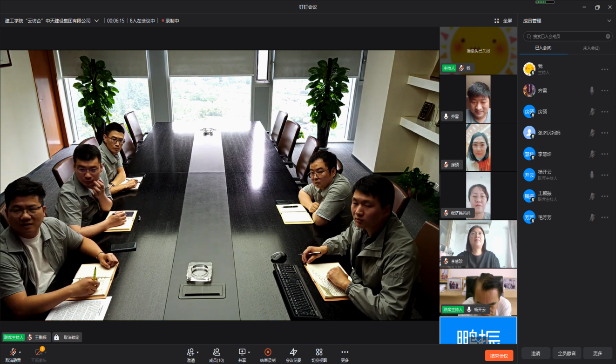Enter full screen with 全屏 icon
616x364 pixels.
coord(497,21)
